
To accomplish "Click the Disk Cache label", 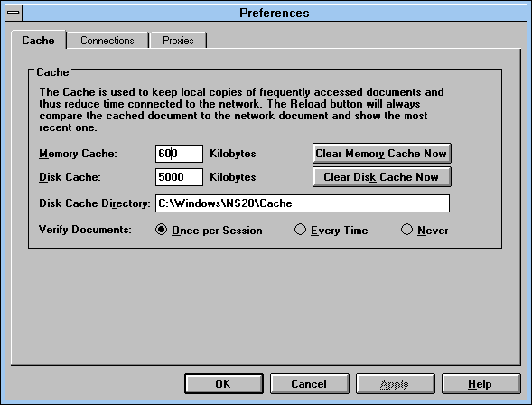I will coord(70,177).
